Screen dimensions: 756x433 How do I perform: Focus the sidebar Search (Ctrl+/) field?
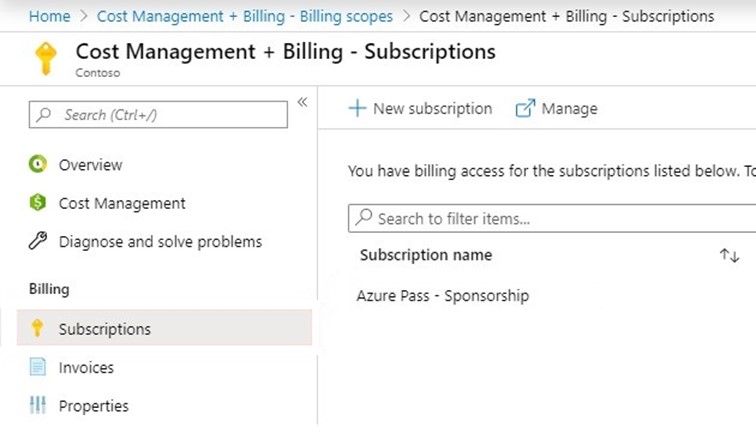pos(158,114)
